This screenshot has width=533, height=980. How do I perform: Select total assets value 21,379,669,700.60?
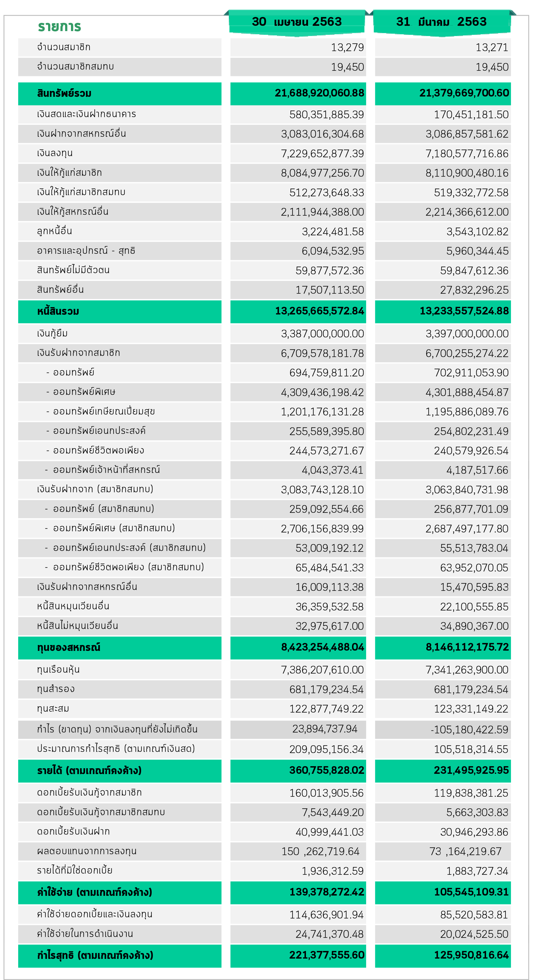(464, 93)
